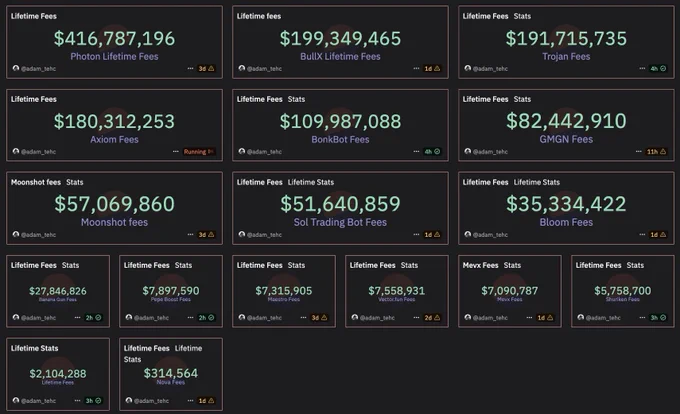Click the 11h warning badge on GMGN card

click(x=656, y=152)
